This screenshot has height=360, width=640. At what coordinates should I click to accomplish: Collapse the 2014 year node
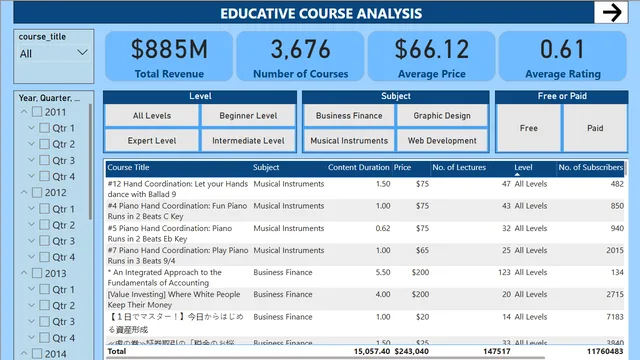tap(24, 354)
